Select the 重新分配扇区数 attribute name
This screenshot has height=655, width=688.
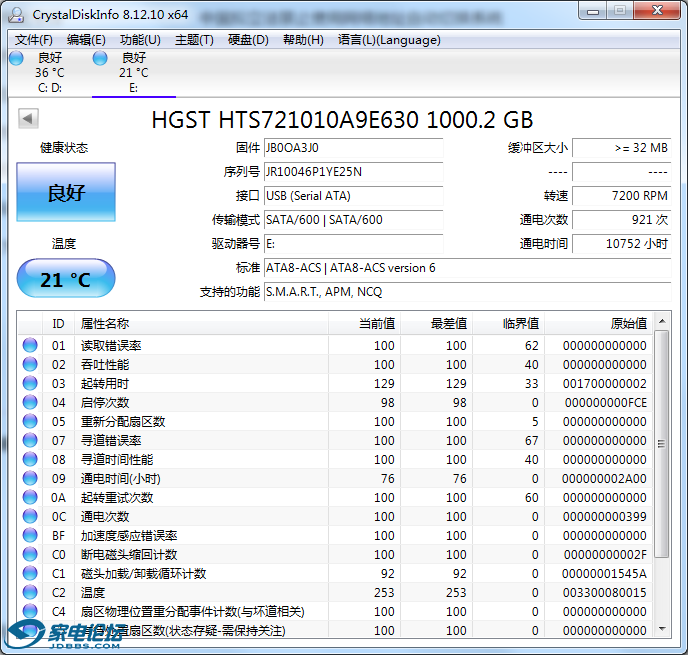coord(123,422)
